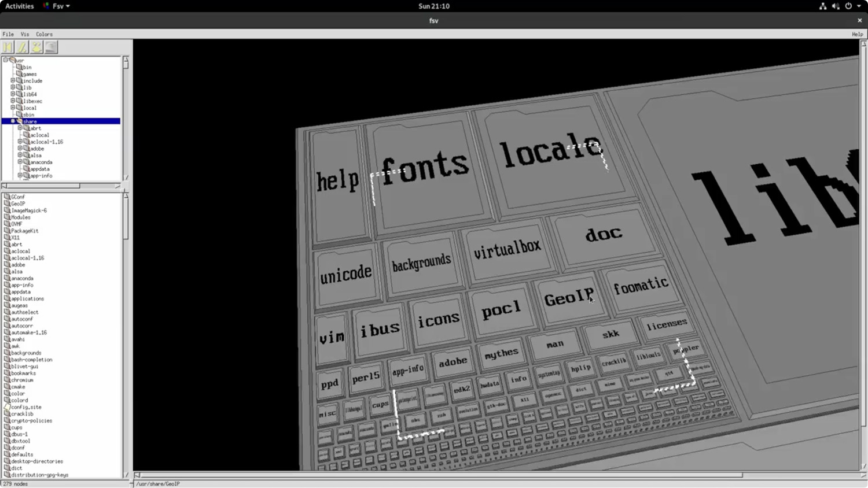
Task: Click the aclocal folder icon in directory tree
Action: [x=26, y=135]
